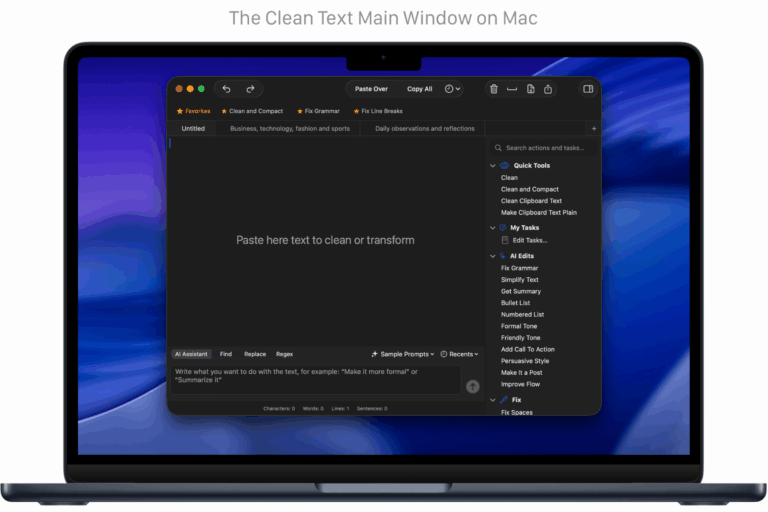Switch to the Untitled tab
Image resolution: width=768 pixels, height=512 pixels.
pyautogui.click(x=193, y=128)
